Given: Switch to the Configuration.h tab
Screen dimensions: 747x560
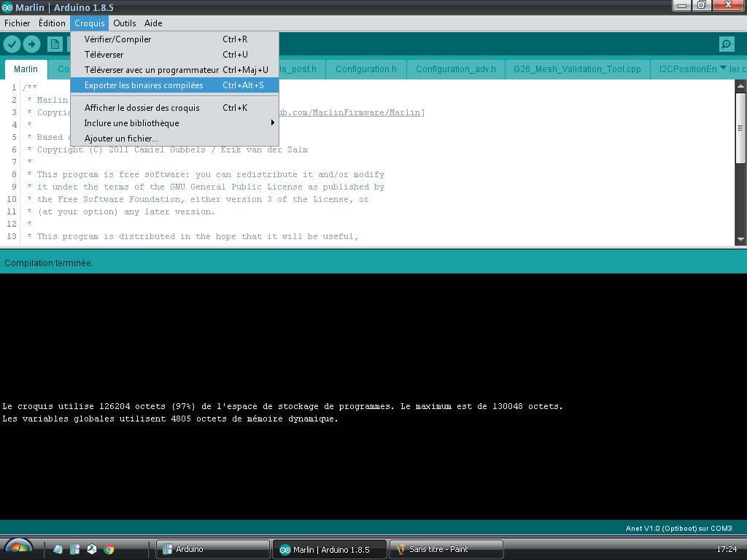Looking at the screenshot, I should coord(366,69).
